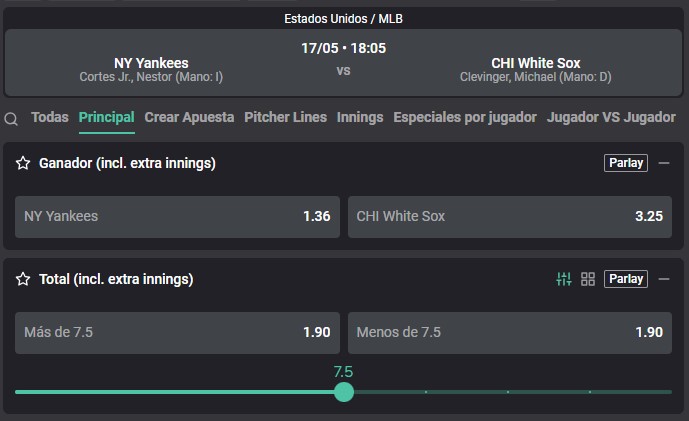The image size is (689, 421).
Task: Bet on CHI White Sox at 3.25
Action: pyautogui.click(x=509, y=216)
